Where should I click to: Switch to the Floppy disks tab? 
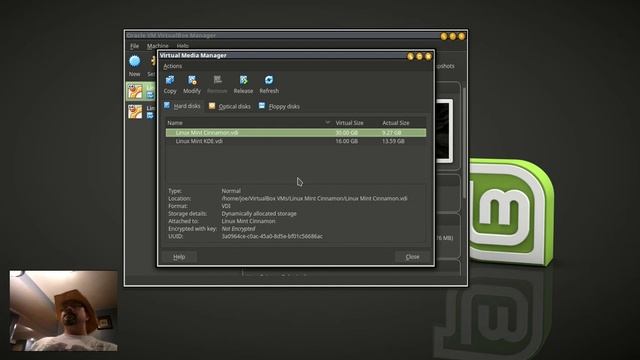click(x=279, y=106)
